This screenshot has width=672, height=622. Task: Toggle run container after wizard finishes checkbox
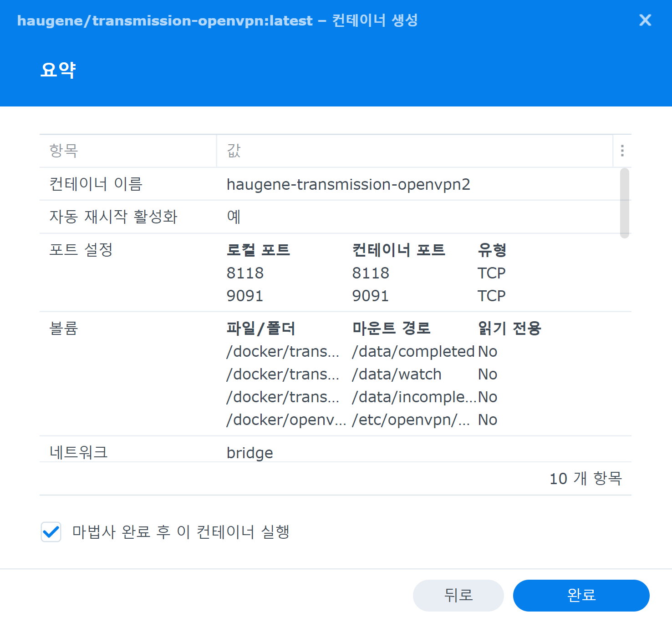(51, 531)
